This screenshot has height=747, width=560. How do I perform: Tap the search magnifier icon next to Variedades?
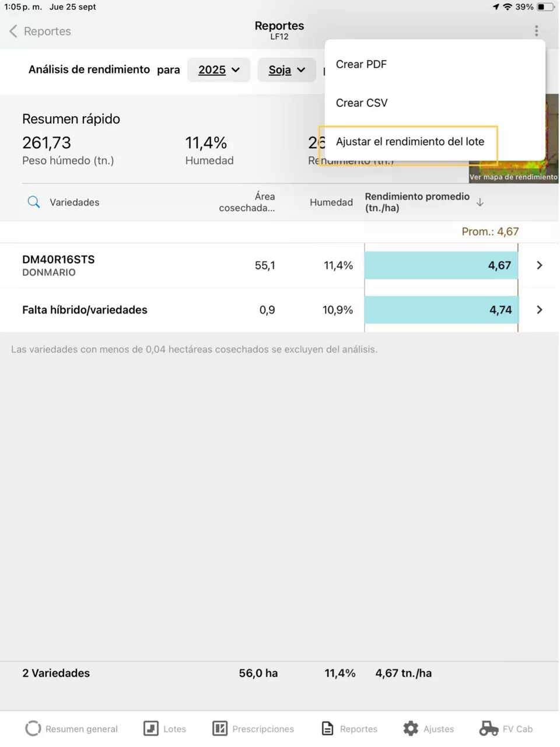click(34, 203)
